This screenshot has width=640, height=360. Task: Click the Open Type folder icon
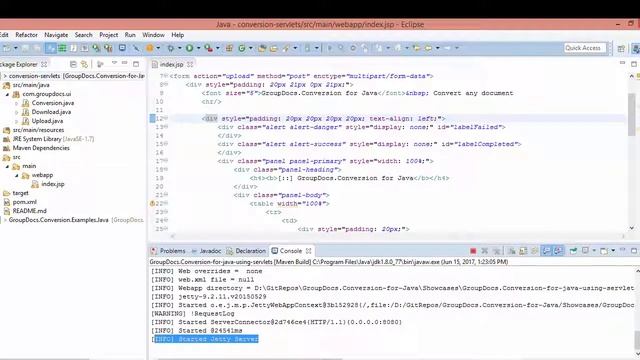coord(262,48)
